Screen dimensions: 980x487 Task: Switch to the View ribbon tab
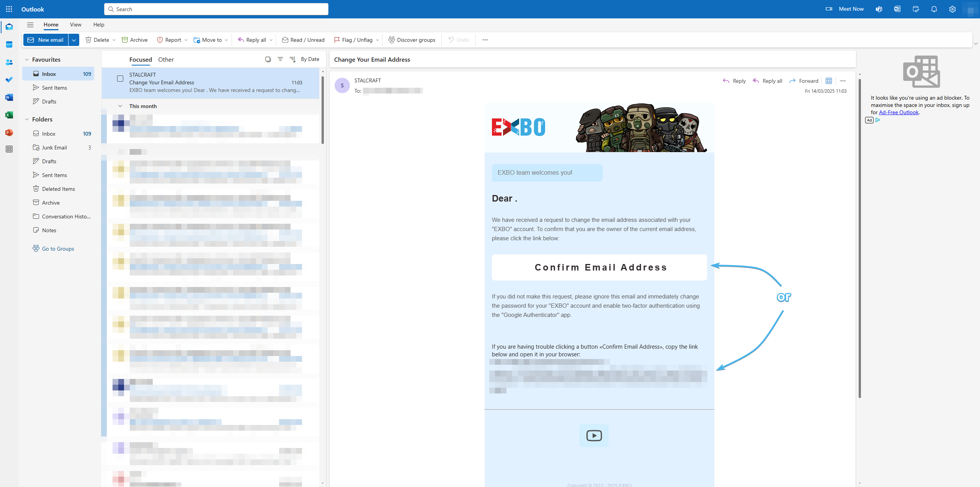tap(75, 25)
